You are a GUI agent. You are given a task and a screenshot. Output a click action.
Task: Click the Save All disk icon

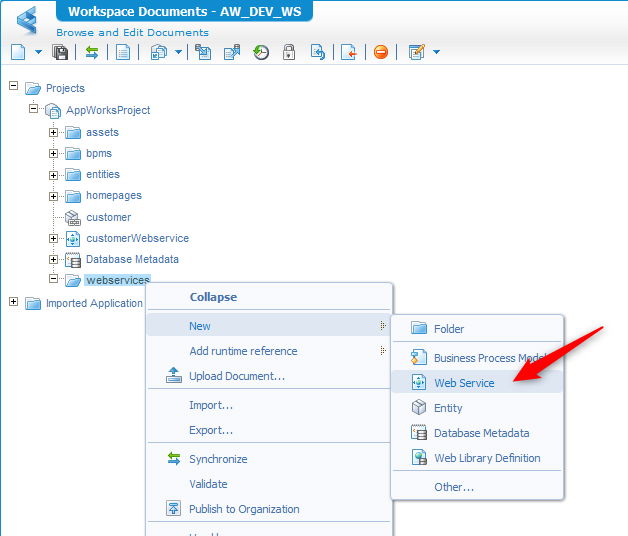click(60, 52)
